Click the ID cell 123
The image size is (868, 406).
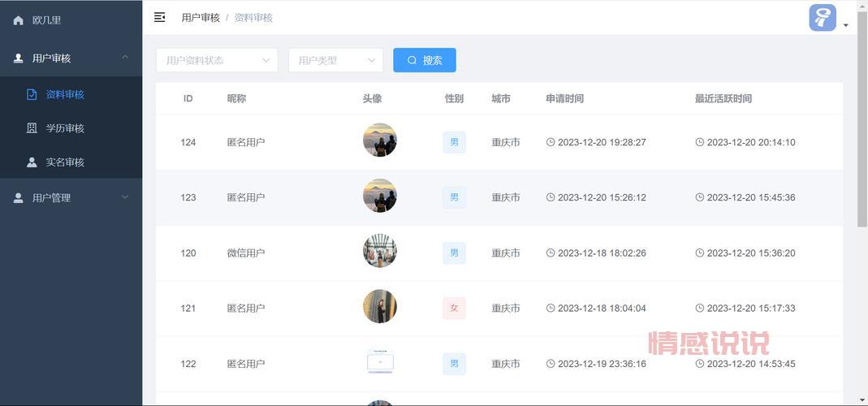(188, 197)
